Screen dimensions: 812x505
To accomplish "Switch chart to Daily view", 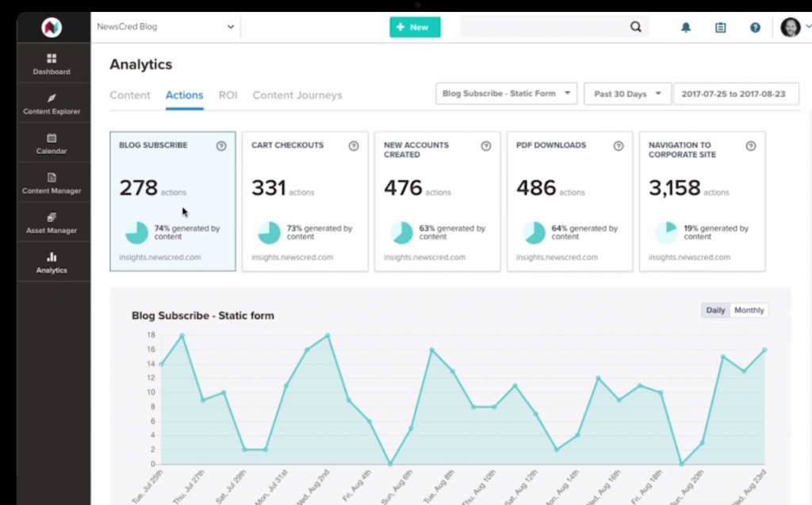I will pos(715,311).
